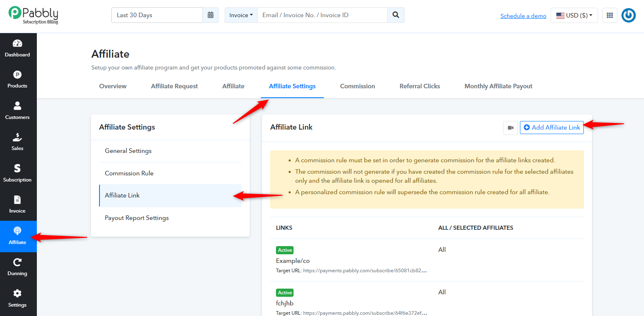Open the Dashboard sidebar icon
The image size is (644, 316).
pos(17,43)
